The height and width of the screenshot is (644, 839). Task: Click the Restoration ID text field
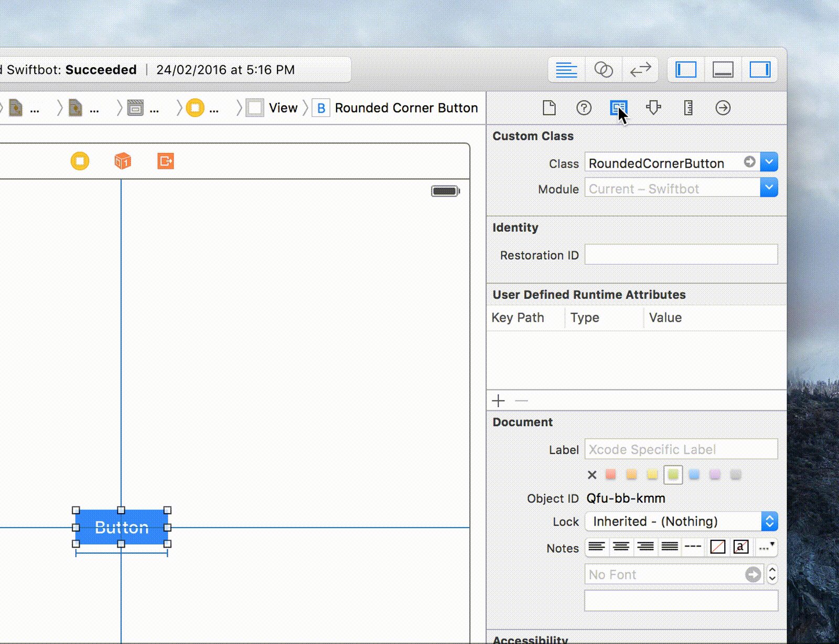click(681, 255)
